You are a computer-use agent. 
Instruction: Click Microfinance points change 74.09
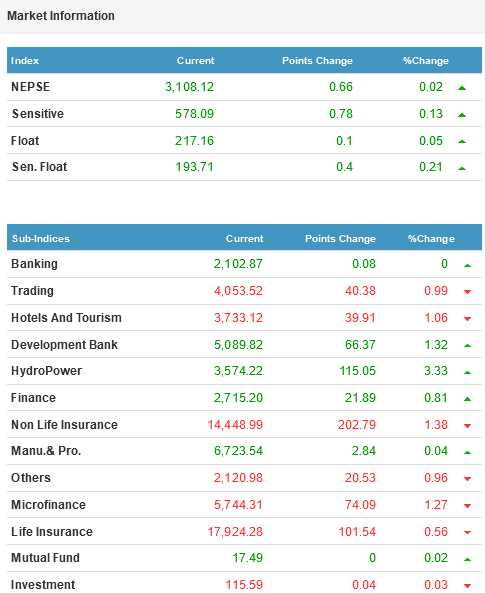tap(360, 505)
